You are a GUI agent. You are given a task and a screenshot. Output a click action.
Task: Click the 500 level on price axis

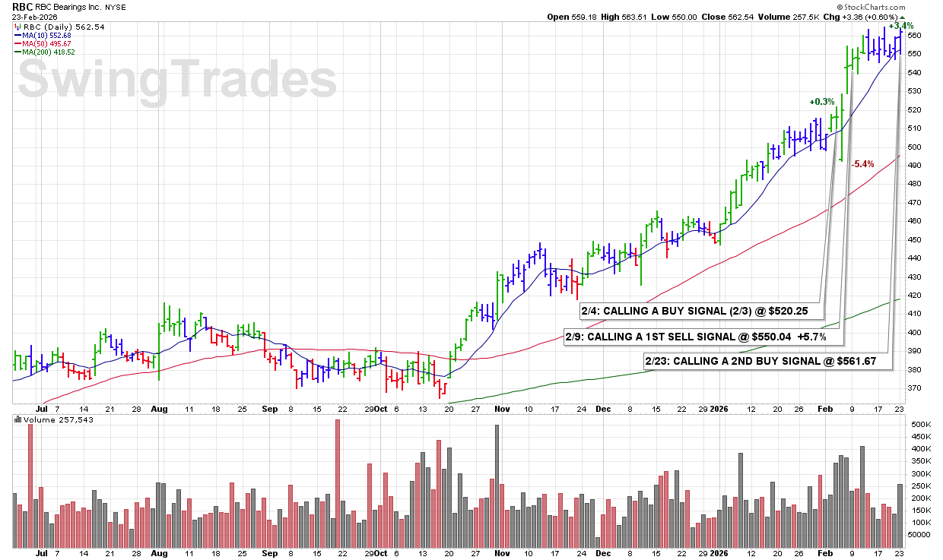point(914,147)
